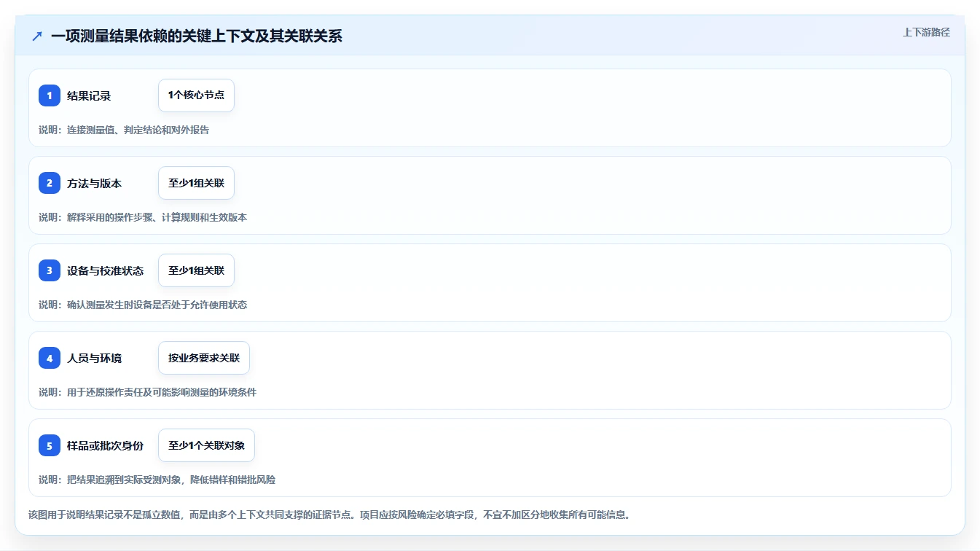Click the 人员与环境 heading
Viewport: 980px width, 551px height.
(x=94, y=358)
